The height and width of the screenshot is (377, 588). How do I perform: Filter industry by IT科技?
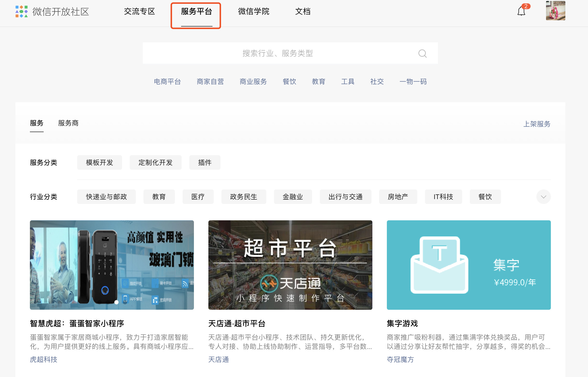click(443, 197)
